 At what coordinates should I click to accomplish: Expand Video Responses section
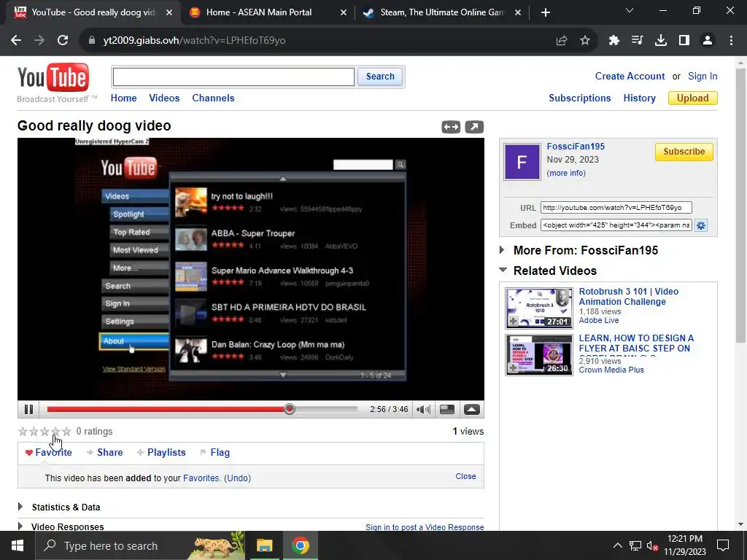(x=20, y=526)
